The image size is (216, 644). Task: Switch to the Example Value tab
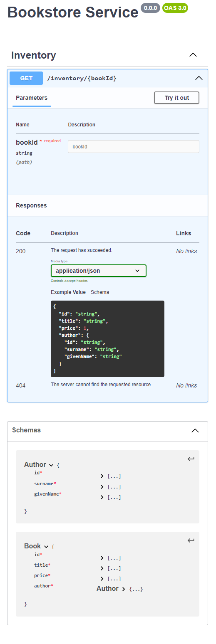tap(68, 292)
